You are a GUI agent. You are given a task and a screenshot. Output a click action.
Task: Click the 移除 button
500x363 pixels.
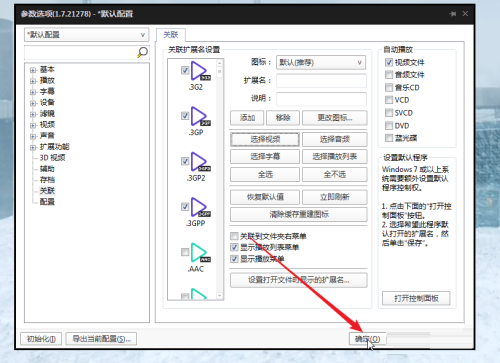pyautogui.click(x=283, y=118)
